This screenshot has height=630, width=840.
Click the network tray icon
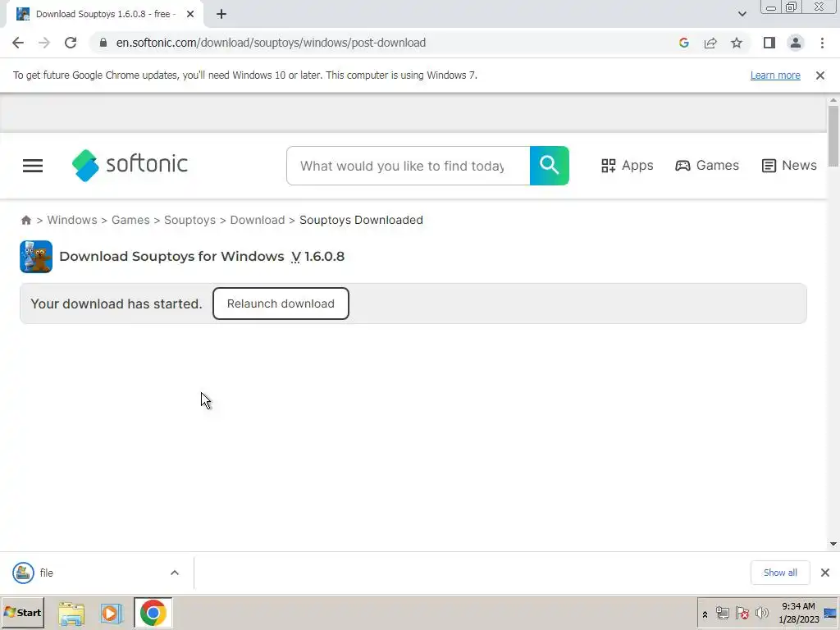(723, 613)
